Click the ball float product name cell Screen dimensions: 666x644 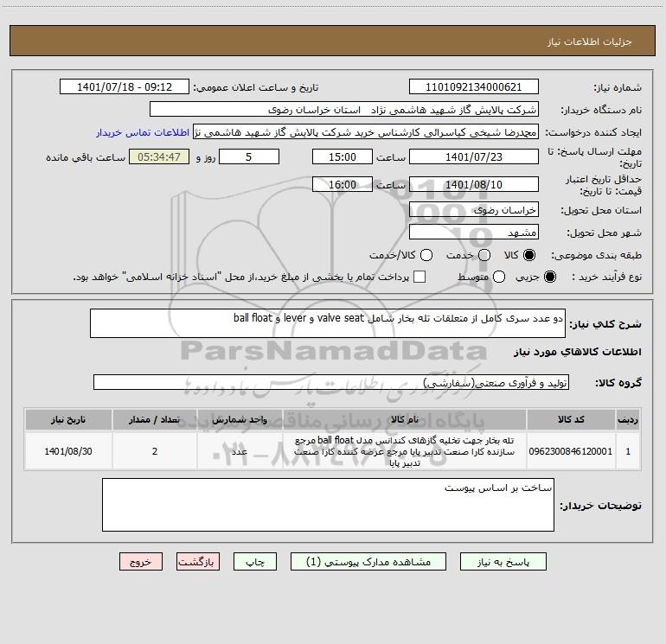tap(405, 451)
